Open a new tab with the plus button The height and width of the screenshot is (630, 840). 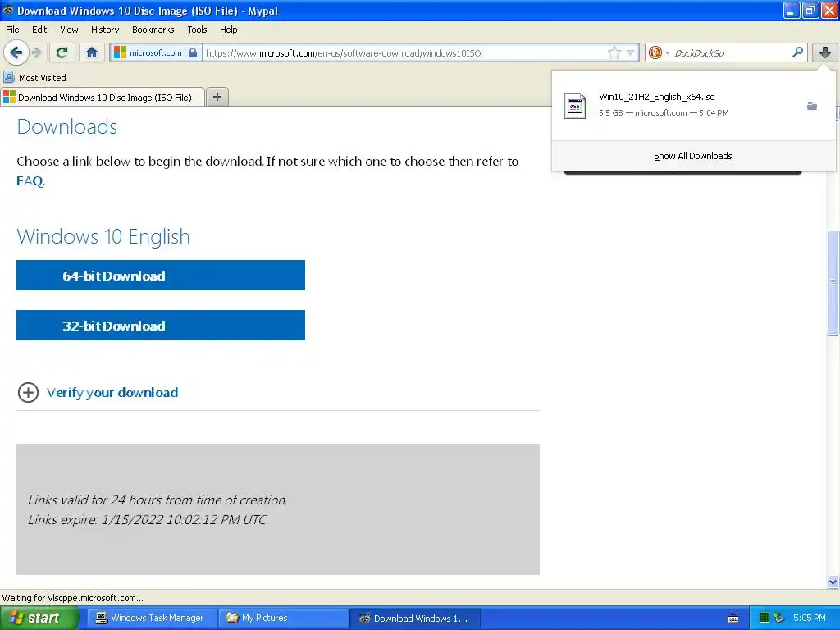coord(217,97)
